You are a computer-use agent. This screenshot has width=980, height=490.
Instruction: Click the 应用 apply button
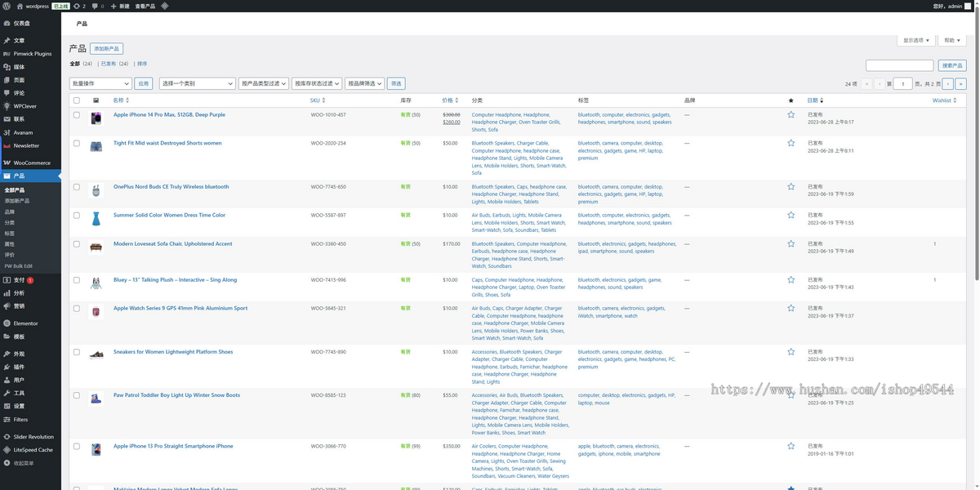point(144,83)
